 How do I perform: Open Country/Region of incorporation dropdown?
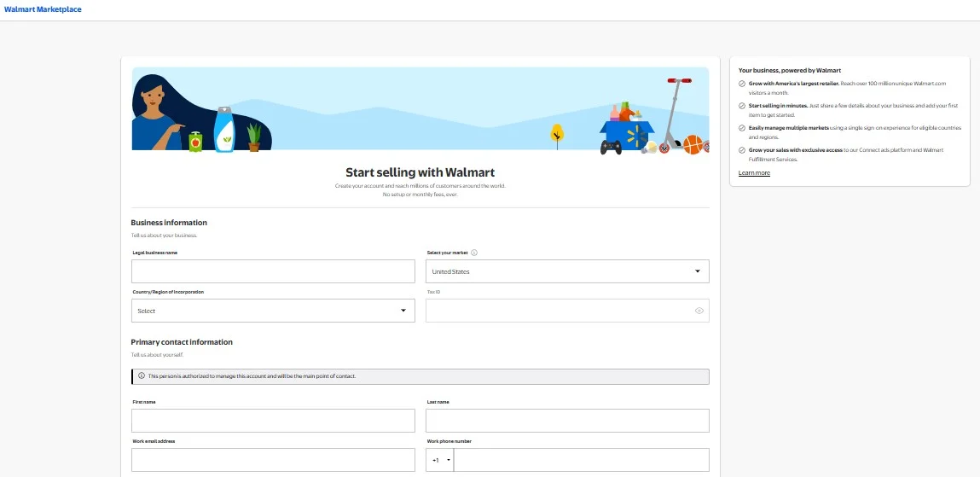[273, 311]
